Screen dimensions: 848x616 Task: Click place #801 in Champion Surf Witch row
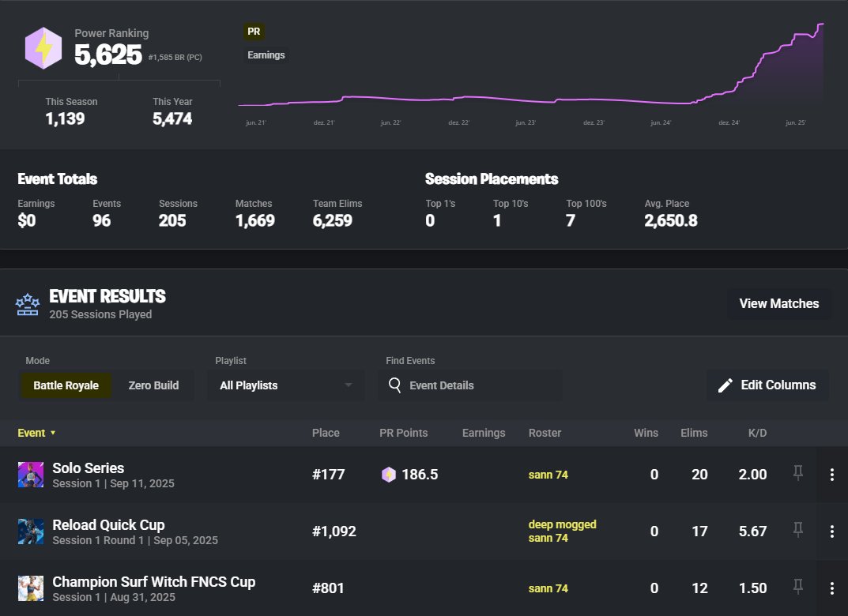(328, 588)
